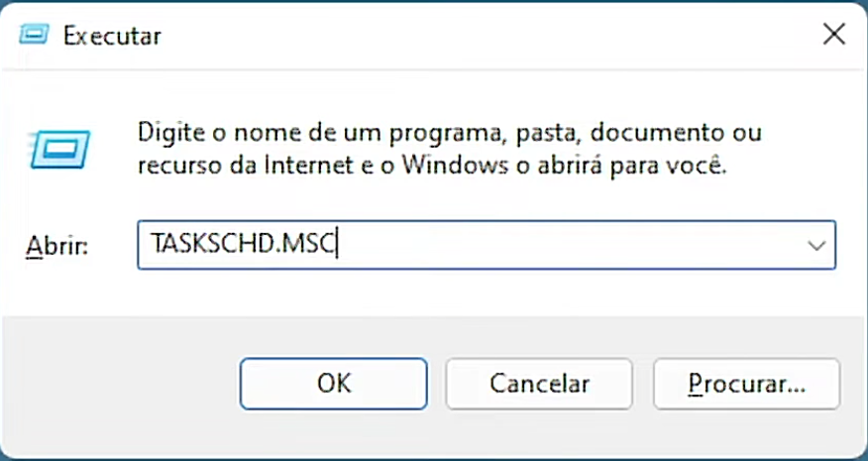Click the Executar title text
The width and height of the screenshot is (868, 461).
(112, 36)
